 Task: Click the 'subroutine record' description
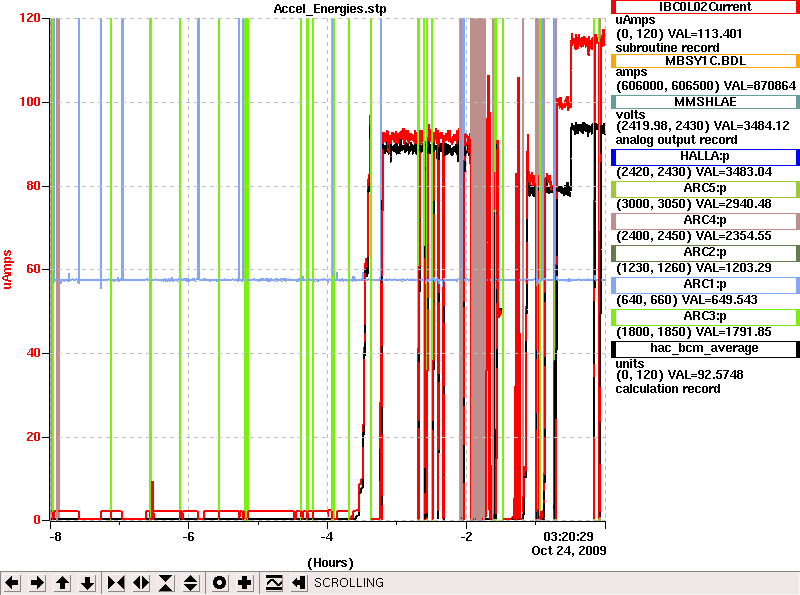pyautogui.click(x=667, y=48)
